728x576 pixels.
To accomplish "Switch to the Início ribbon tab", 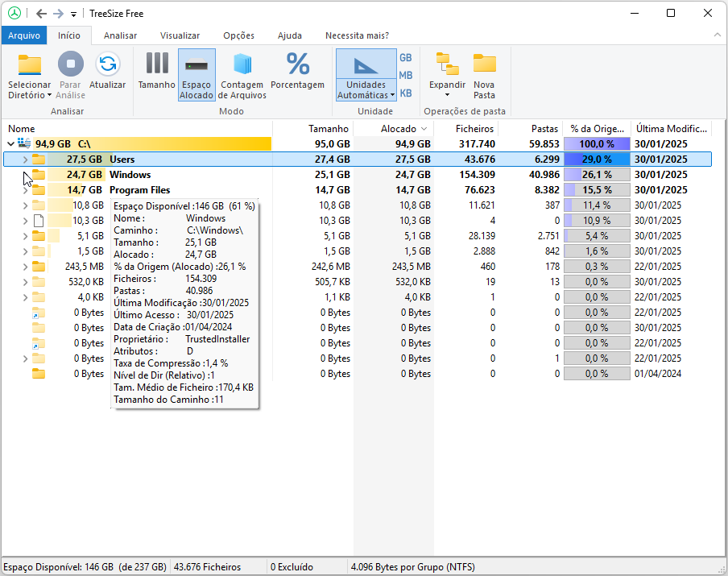I will (69, 35).
